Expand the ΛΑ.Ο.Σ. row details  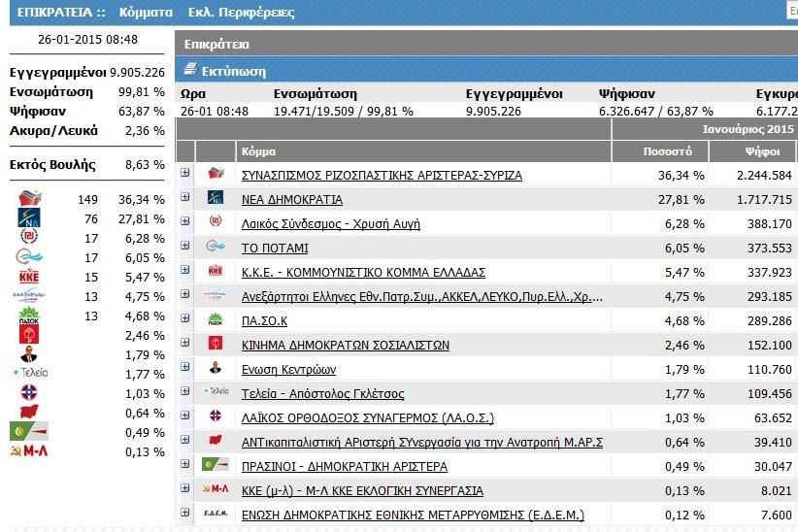click(x=185, y=415)
